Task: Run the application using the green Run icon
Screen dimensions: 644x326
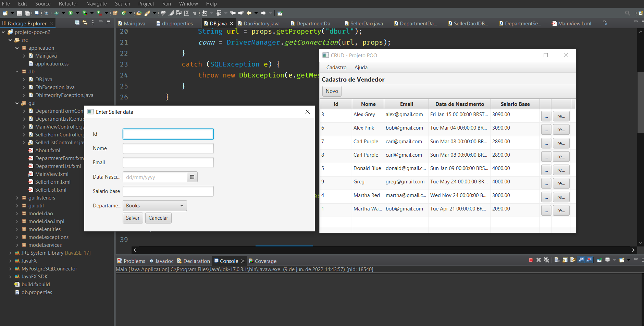Action: point(71,13)
